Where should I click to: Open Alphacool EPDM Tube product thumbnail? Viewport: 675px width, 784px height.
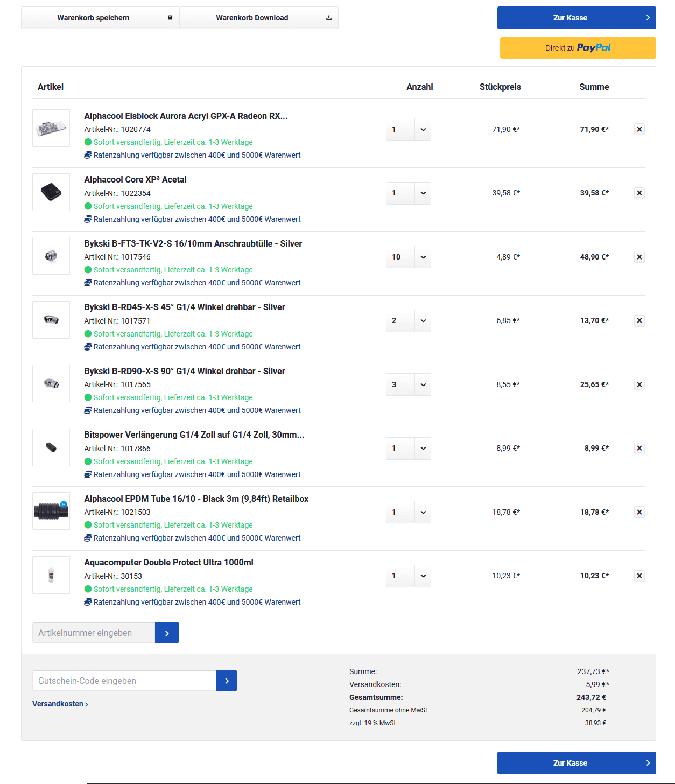51,511
